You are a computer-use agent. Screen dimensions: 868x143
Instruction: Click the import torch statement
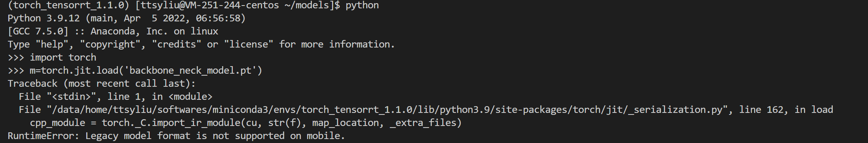click(63, 57)
